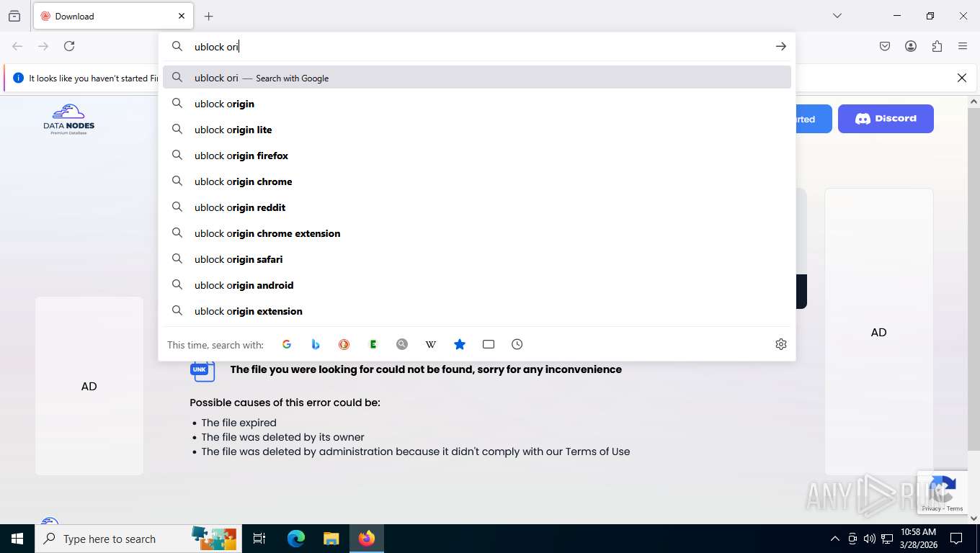Pick the gray magnifier search engine icon
The height and width of the screenshot is (553, 980).
[402, 344]
